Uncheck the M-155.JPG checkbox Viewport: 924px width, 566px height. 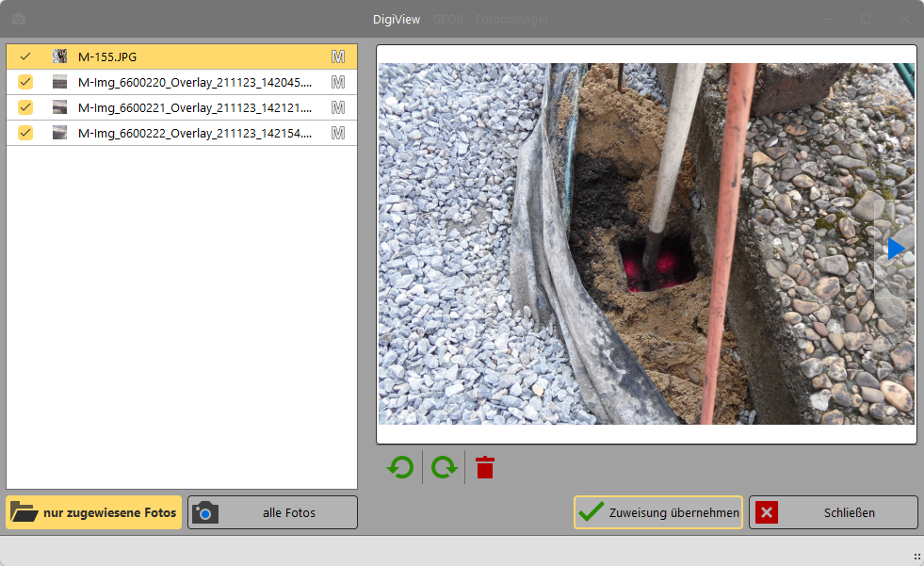(25, 57)
